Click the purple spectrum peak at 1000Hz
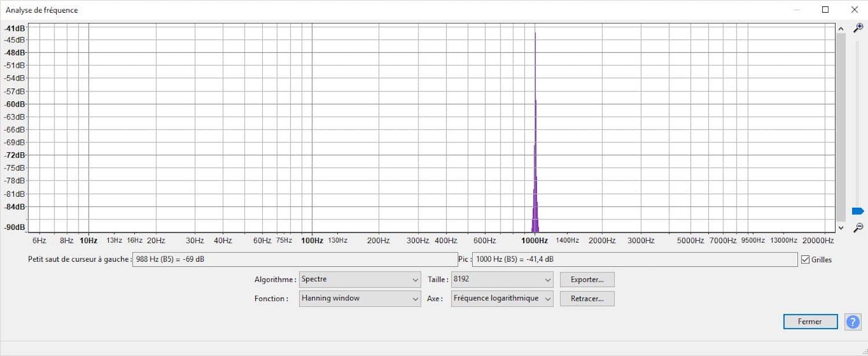The height and width of the screenshot is (356, 868). 535,133
